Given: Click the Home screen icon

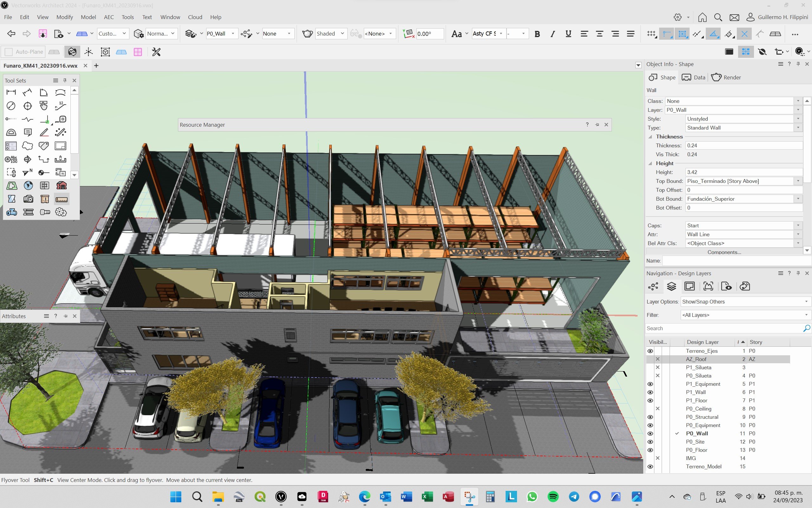Looking at the screenshot, I should (702, 17).
